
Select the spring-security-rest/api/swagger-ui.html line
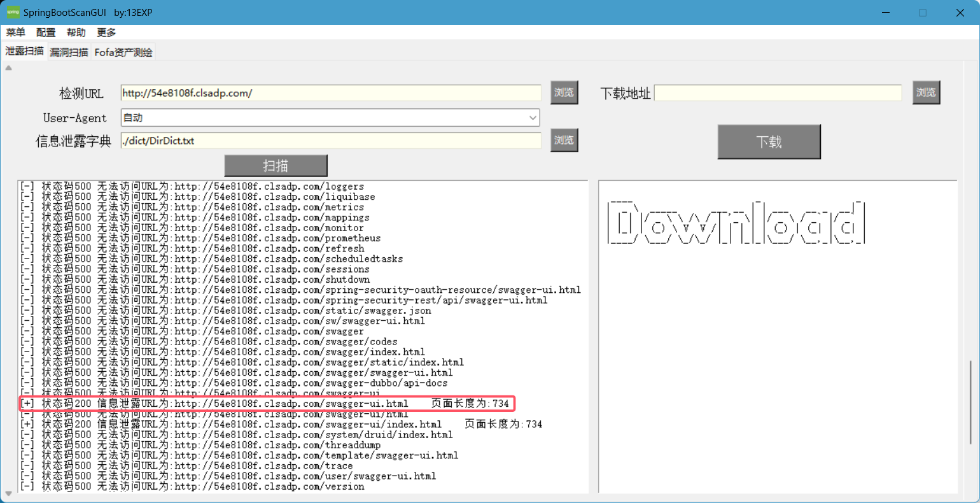284,300
